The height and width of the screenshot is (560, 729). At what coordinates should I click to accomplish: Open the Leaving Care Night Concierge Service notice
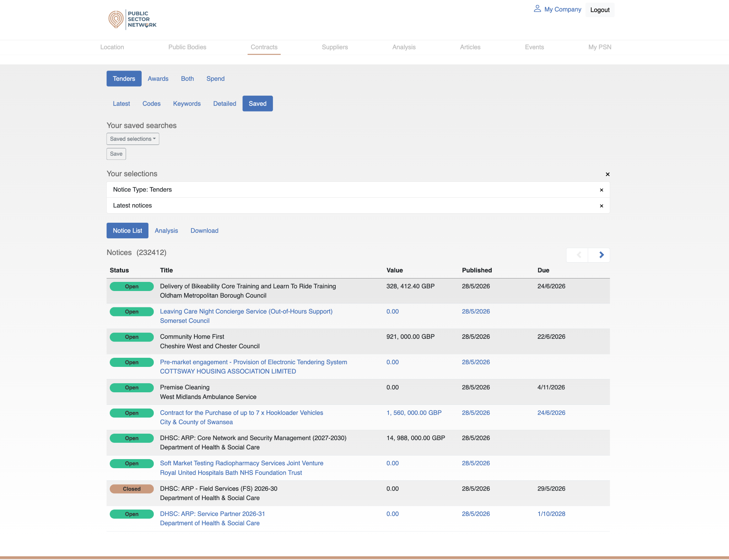[246, 311]
